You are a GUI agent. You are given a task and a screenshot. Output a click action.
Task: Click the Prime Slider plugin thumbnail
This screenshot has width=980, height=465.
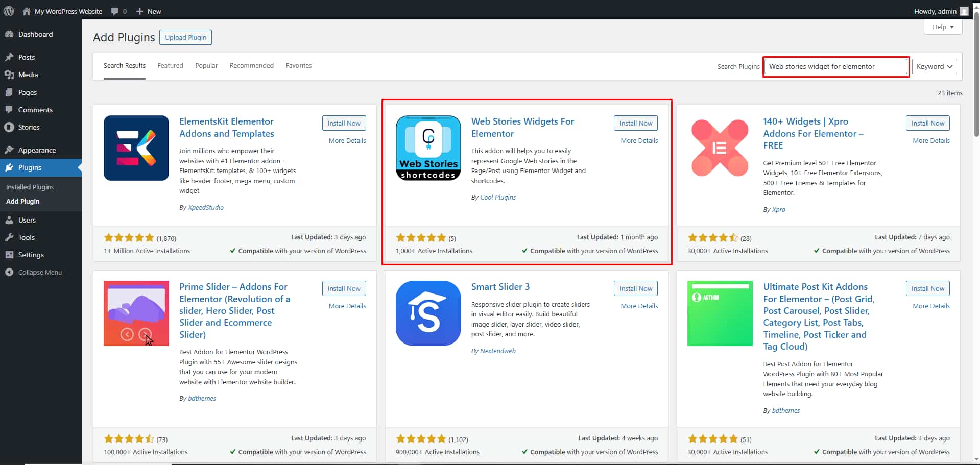pos(136,313)
